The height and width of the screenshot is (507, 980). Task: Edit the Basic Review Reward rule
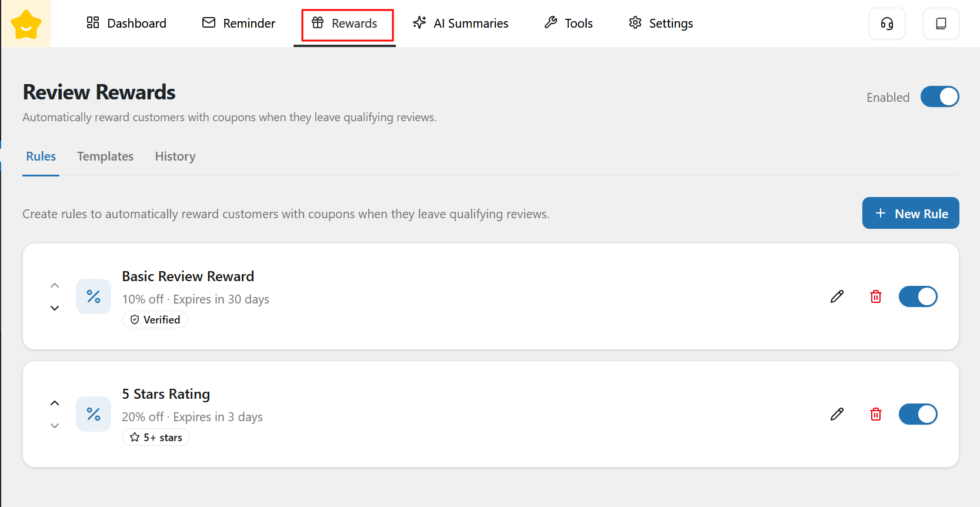836,296
